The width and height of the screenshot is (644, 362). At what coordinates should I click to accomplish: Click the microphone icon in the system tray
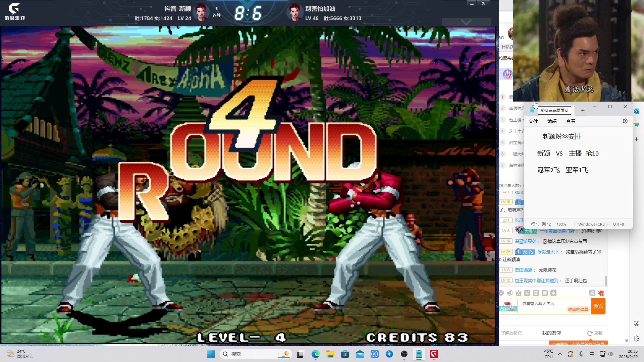581,354
